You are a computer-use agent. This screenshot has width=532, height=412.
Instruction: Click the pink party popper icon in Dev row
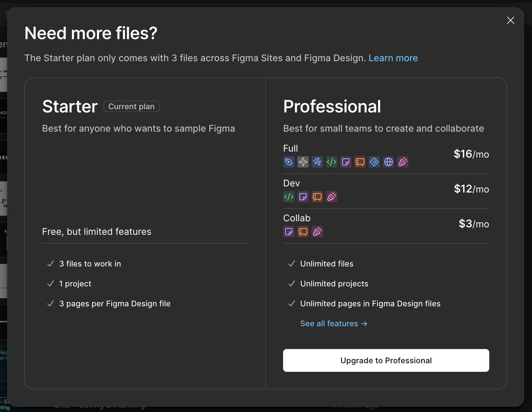332,197
